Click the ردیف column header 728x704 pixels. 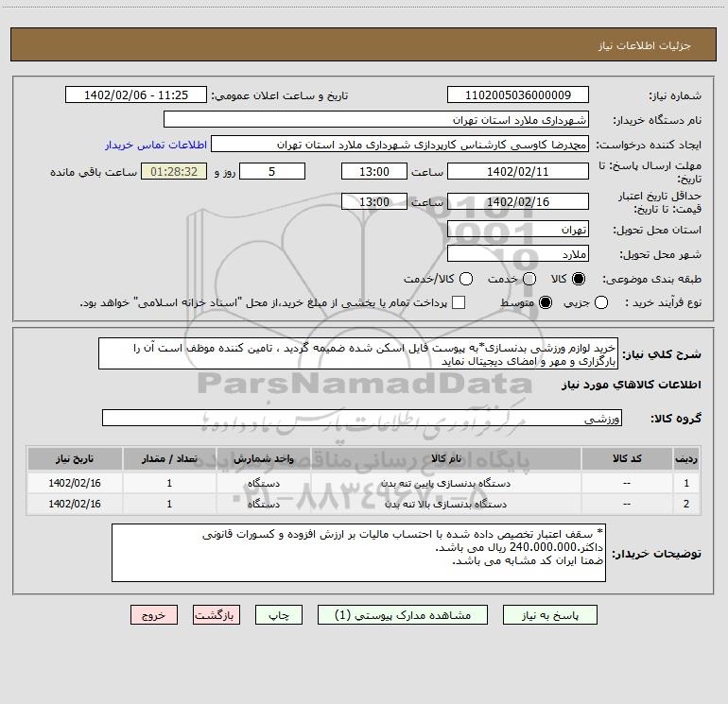686,459
